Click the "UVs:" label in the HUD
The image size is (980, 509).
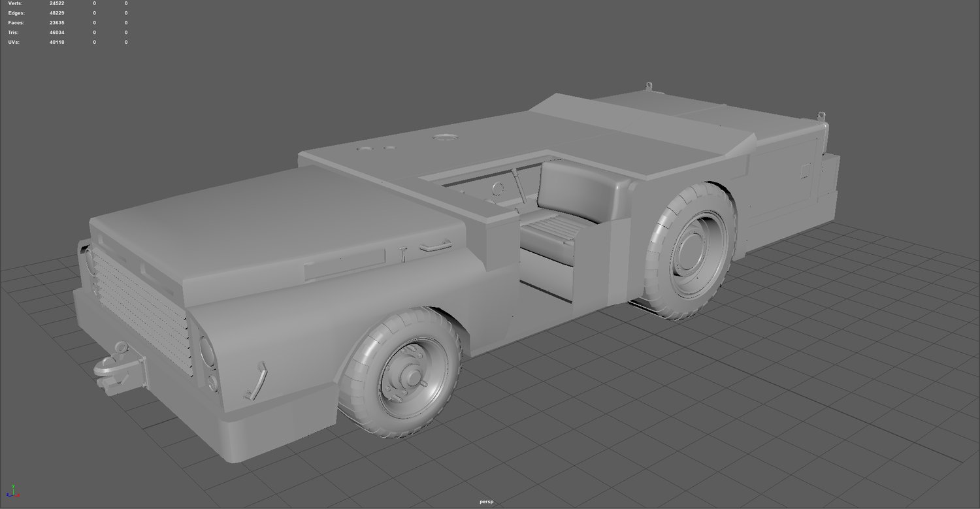click(14, 42)
